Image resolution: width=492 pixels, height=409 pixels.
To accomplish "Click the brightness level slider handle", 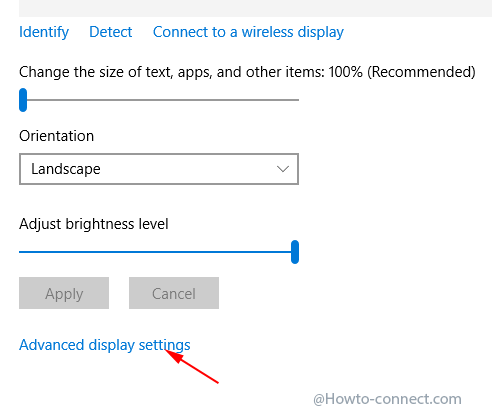I will [x=295, y=252].
